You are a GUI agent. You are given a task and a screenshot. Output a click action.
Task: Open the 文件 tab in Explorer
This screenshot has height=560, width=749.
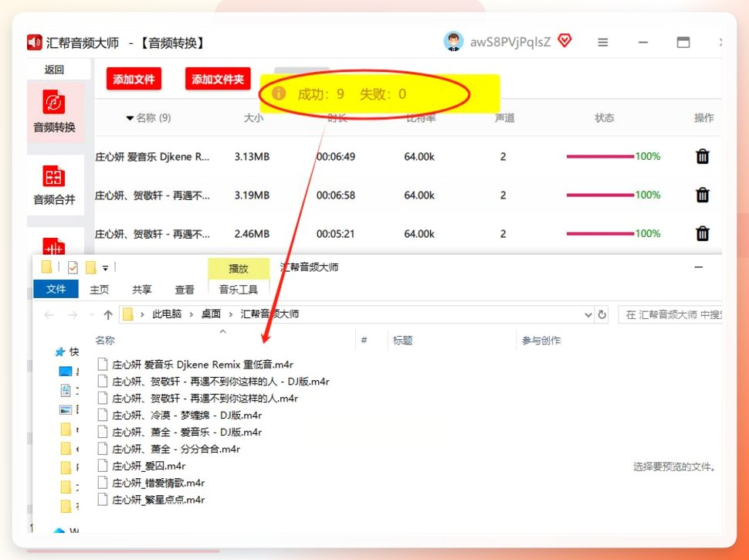[x=56, y=289]
